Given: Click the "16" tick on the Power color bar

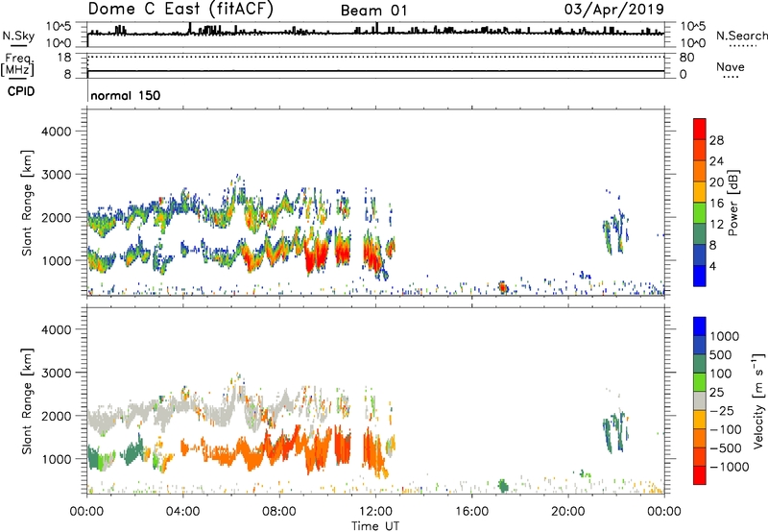Looking at the screenshot, I should (x=716, y=204).
